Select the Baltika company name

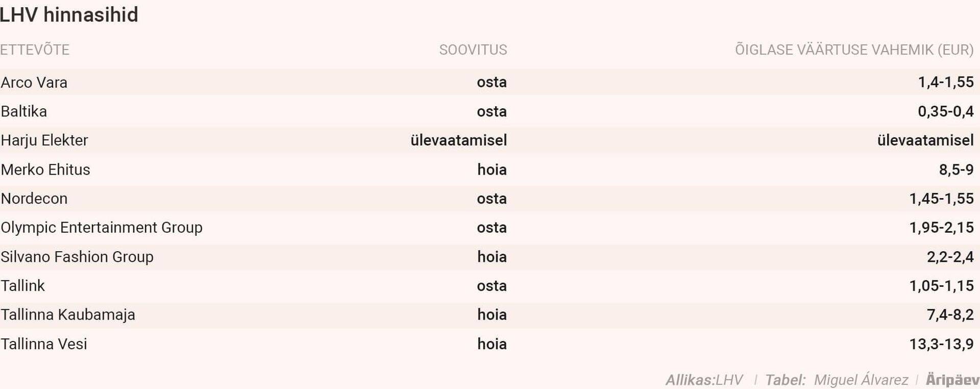(24, 111)
